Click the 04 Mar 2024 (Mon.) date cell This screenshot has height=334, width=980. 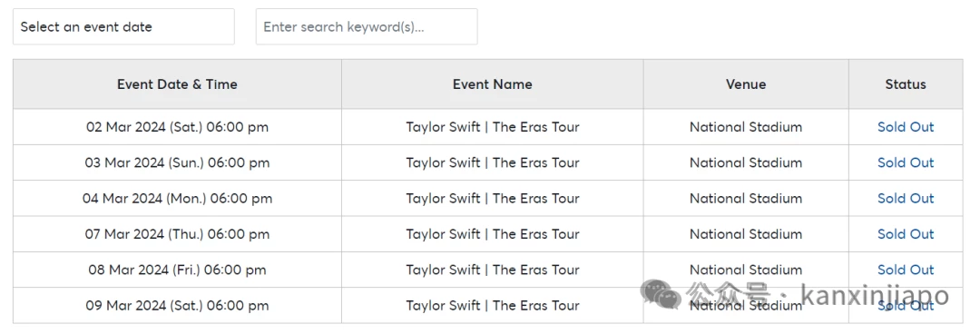[178, 198]
